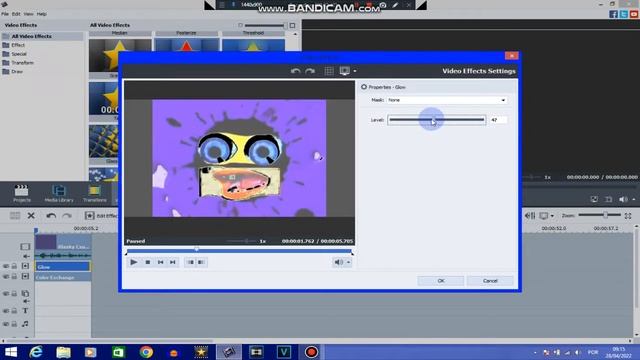Viewport: 640px width, 360px height.
Task: Click the dialog playback speed slider
Action: coord(242,241)
